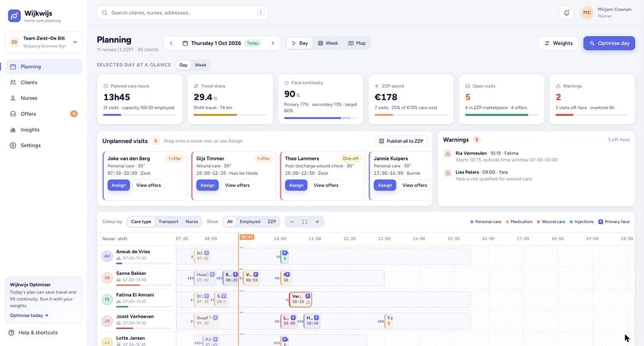The height and width of the screenshot is (346, 644).
Task: Select Sanne Bakker's 08:55 visit block
Action: [x=251, y=277]
